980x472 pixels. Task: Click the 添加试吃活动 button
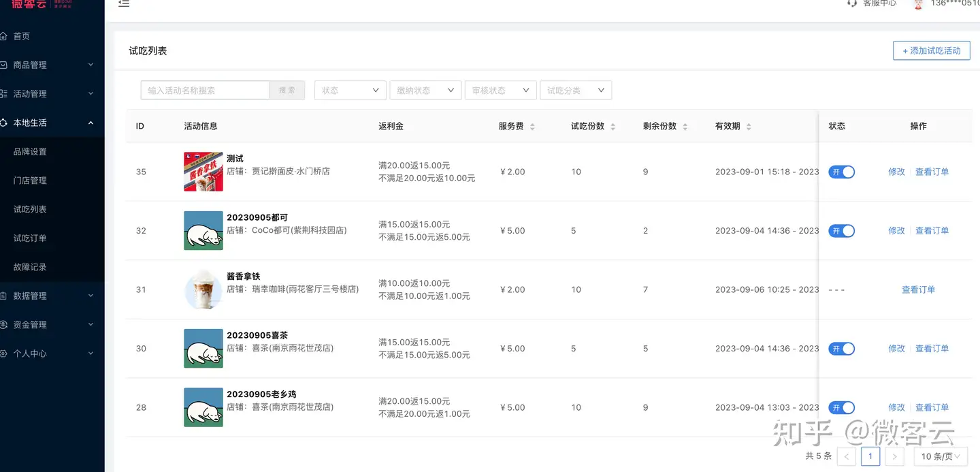point(931,51)
